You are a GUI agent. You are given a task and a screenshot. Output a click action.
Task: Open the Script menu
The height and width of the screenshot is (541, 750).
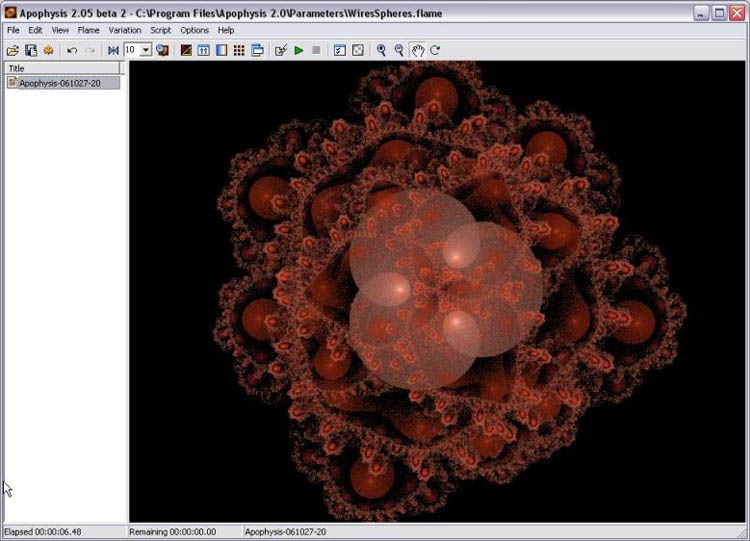[x=160, y=30]
